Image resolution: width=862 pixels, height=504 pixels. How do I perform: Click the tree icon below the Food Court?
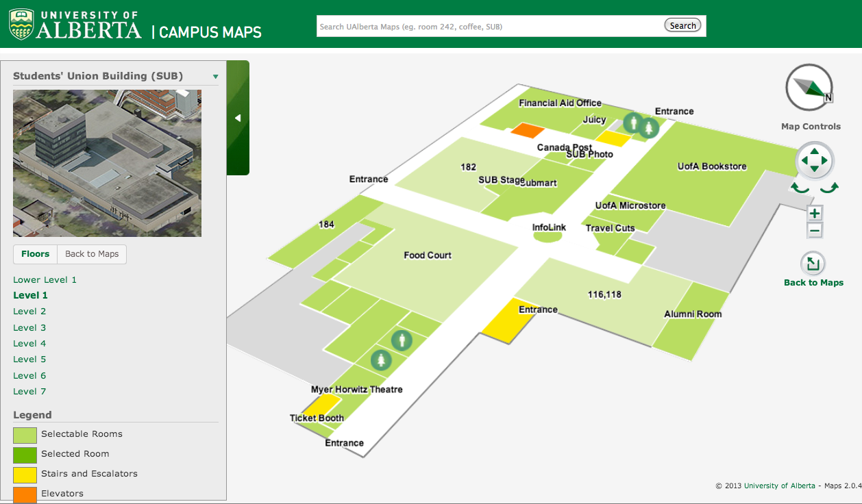point(382,360)
